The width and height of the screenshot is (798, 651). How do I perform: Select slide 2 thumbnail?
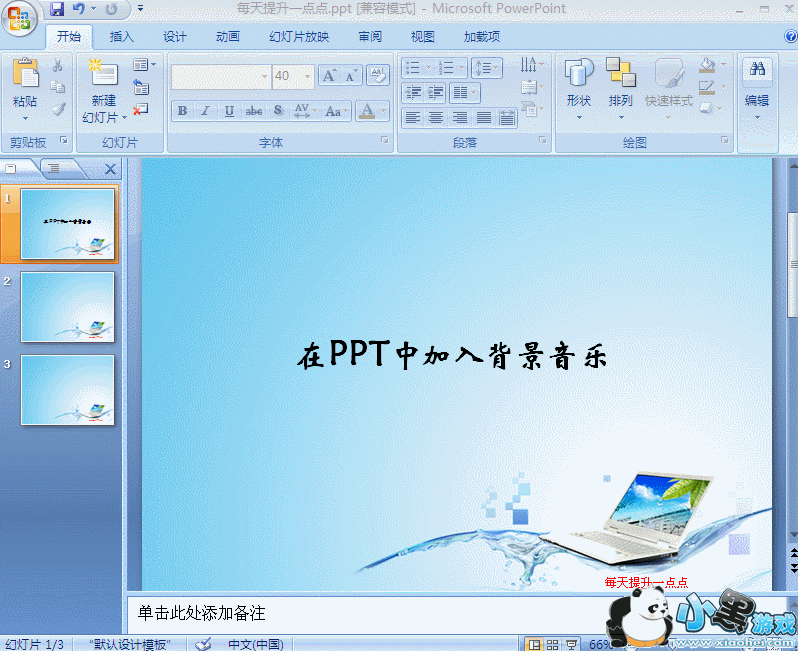point(68,307)
